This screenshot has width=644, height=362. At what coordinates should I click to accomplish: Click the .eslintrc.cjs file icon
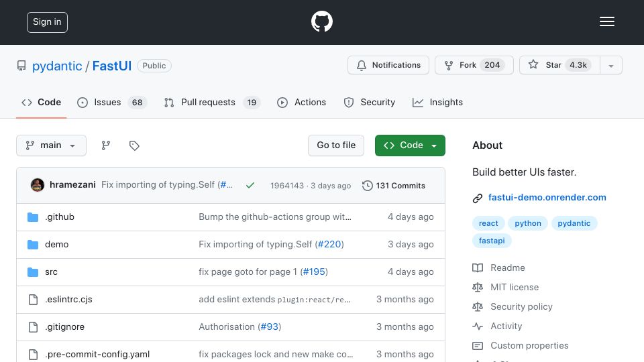[33, 299]
